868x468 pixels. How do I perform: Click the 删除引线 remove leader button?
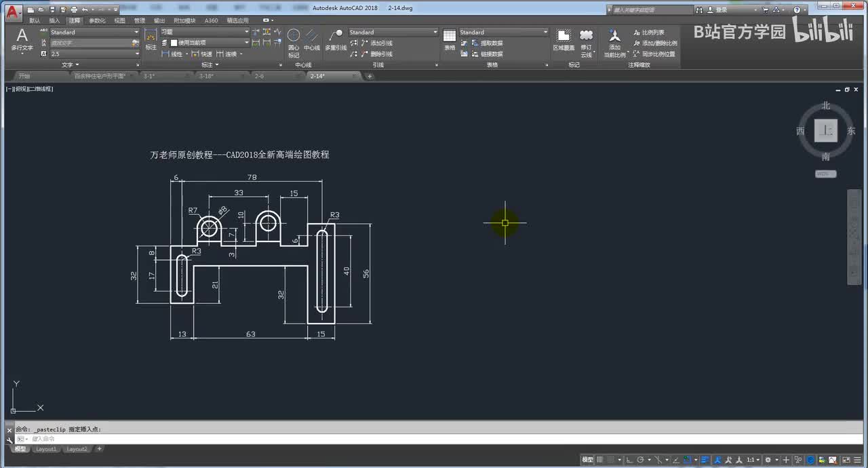pyautogui.click(x=376, y=54)
